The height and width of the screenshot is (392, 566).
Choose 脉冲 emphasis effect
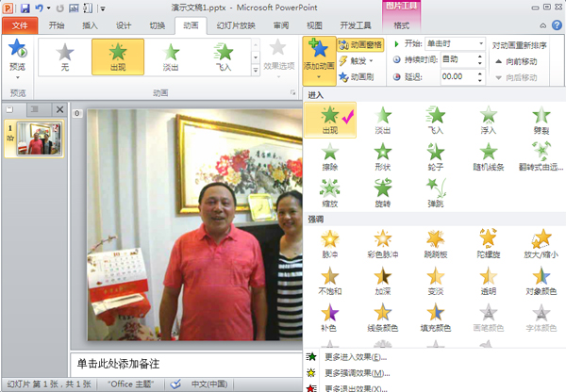(330, 244)
